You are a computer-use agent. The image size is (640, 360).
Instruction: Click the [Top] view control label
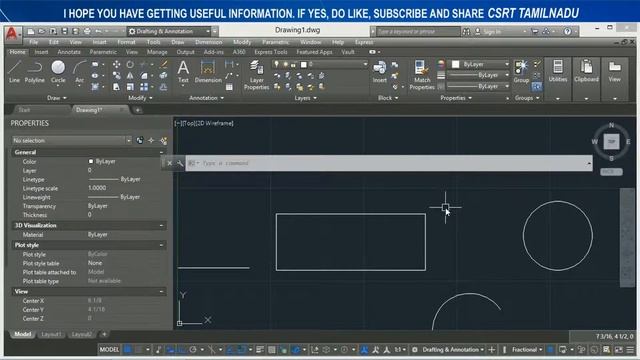pyautogui.click(x=189, y=123)
